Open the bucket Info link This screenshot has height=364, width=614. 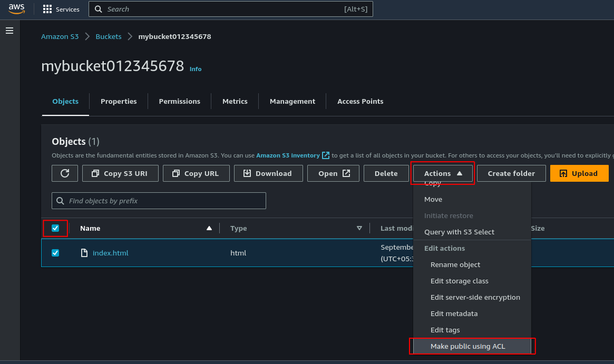click(x=196, y=69)
